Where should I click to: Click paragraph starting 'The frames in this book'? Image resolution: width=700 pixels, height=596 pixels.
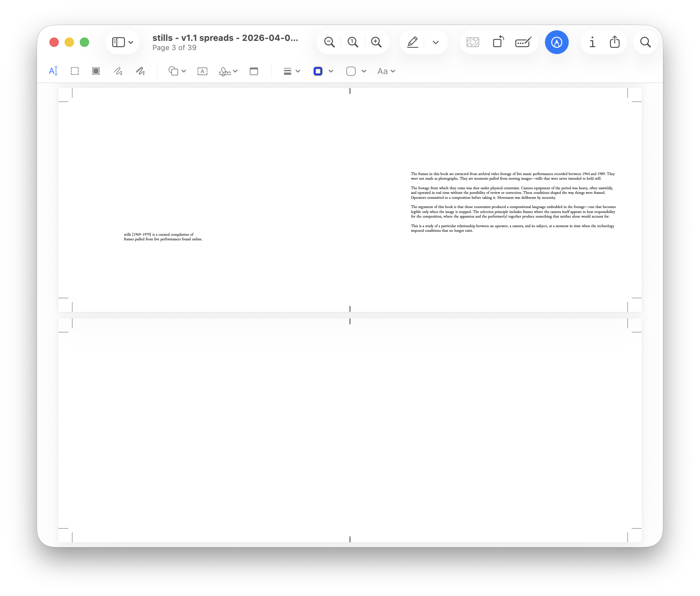[513, 176]
